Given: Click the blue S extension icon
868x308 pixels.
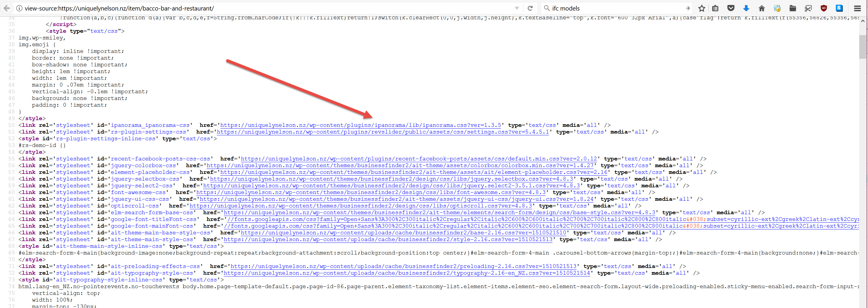Looking at the screenshot, I should click(839, 8).
